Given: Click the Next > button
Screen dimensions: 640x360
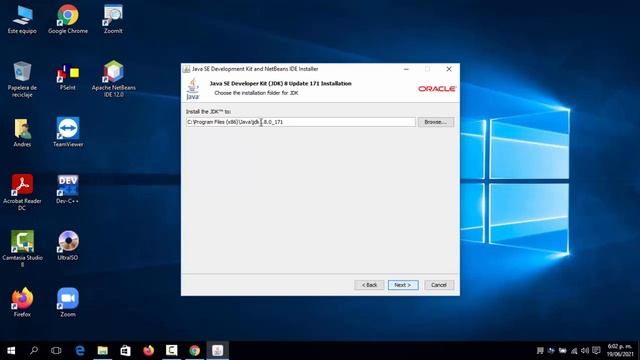Looking at the screenshot, I should pos(403,285).
